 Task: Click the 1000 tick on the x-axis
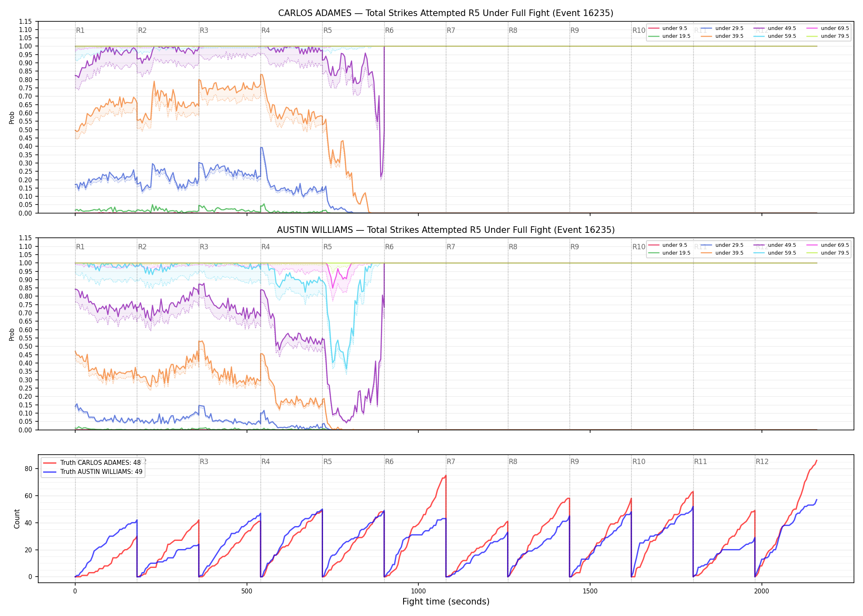tap(418, 591)
